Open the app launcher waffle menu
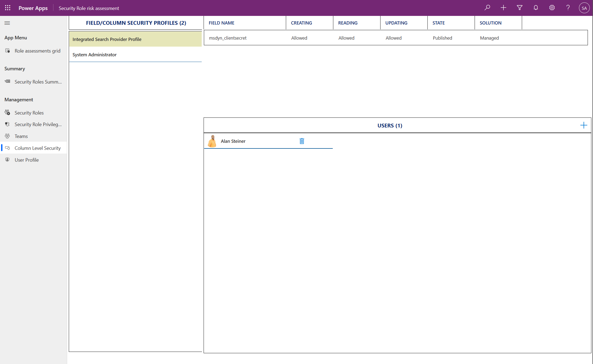Viewport: 593px width, 364px height. click(7, 8)
